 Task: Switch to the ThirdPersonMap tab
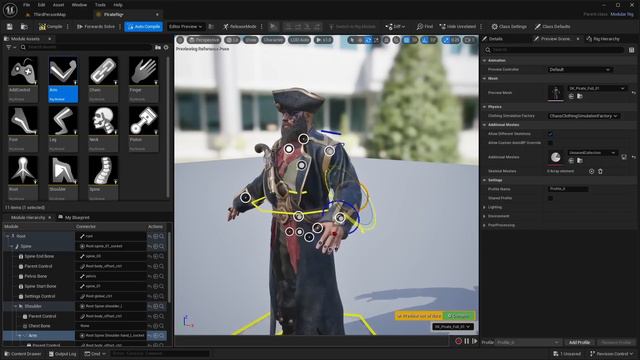(49, 14)
